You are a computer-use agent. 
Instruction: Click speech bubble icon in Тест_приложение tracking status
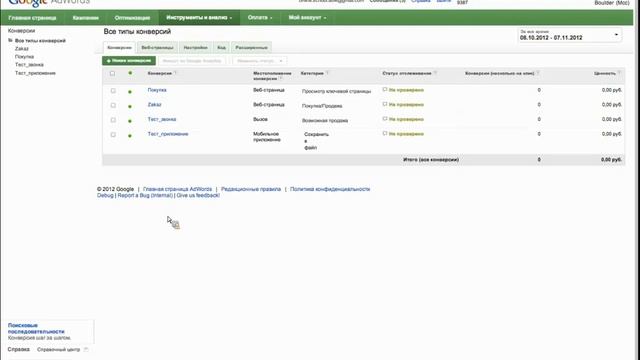pyautogui.click(x=384, y=133)
